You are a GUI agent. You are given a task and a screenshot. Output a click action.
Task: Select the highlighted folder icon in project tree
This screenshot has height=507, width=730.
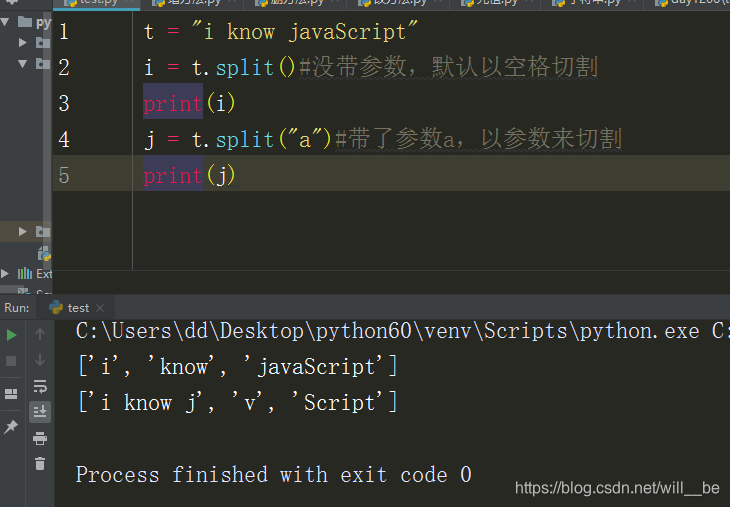point(43,231)
